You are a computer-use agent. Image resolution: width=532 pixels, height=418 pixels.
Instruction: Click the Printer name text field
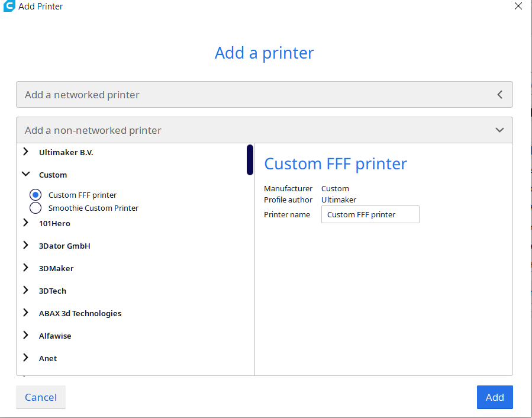click(370, 214)
